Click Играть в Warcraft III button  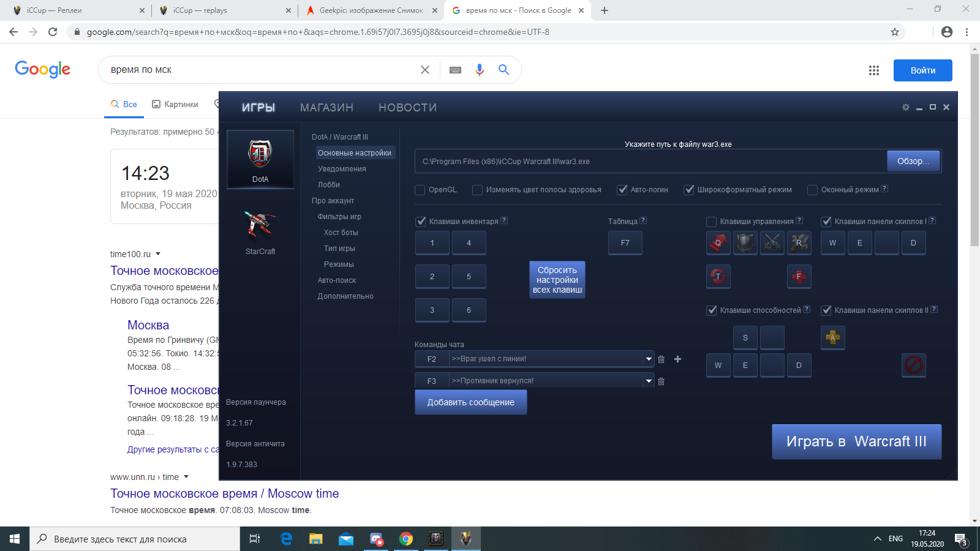click(x=856, y=441)
